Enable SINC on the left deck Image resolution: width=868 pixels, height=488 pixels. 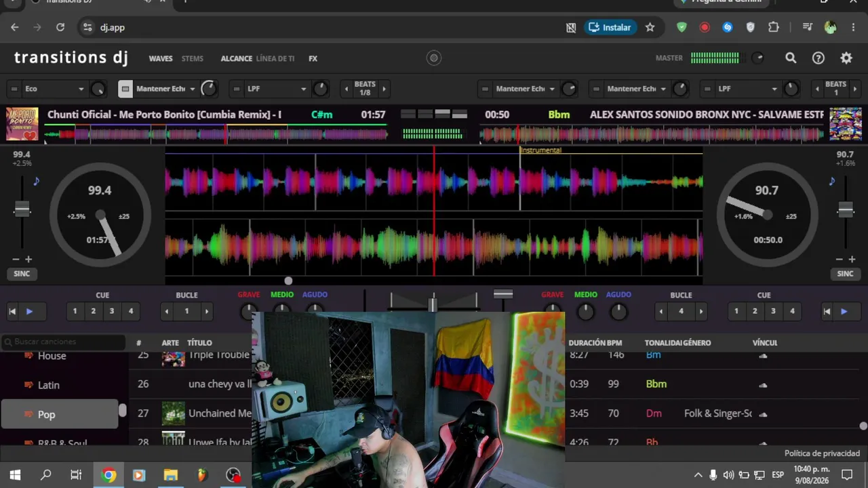22,274
